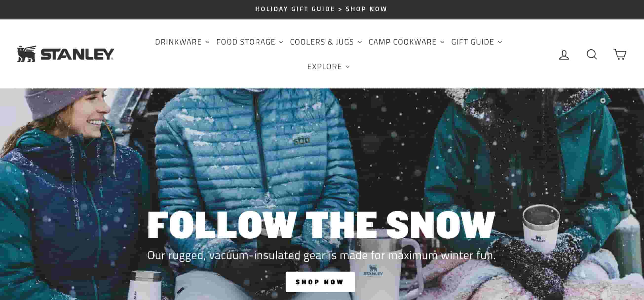644x300 pixels.
Task: Open the Coolers & Jugs menu
Action: click(322, 42)
